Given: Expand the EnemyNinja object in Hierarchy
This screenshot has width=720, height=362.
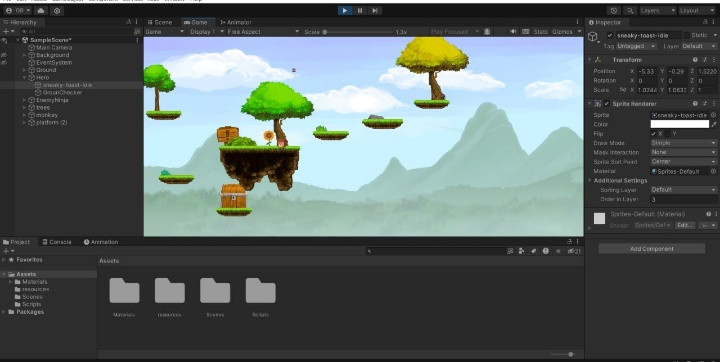Looking at the screenshot, I should 25,100.
